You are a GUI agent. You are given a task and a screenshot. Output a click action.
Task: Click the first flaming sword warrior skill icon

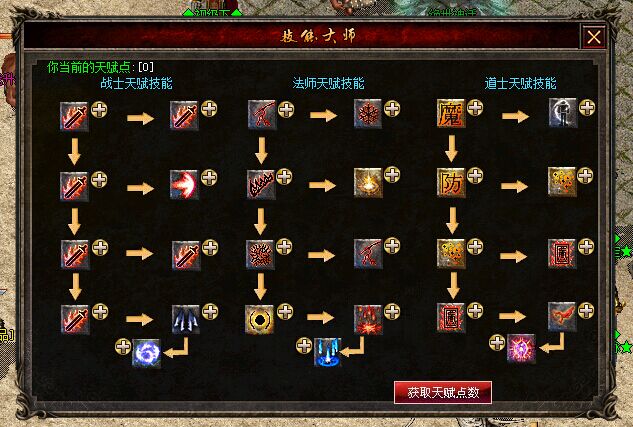74,117
